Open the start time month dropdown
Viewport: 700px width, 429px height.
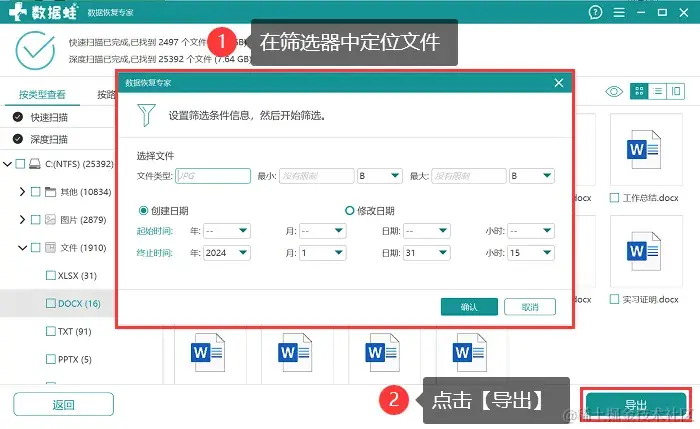(x=323, y=231)
